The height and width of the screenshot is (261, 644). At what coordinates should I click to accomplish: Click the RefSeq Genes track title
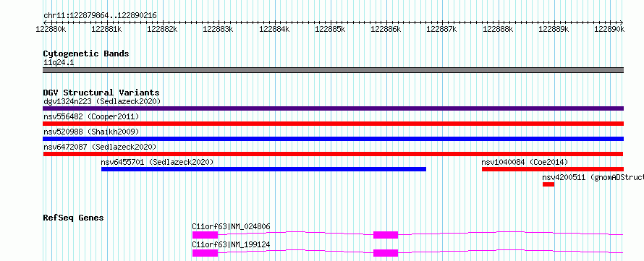tap(73, 218)
